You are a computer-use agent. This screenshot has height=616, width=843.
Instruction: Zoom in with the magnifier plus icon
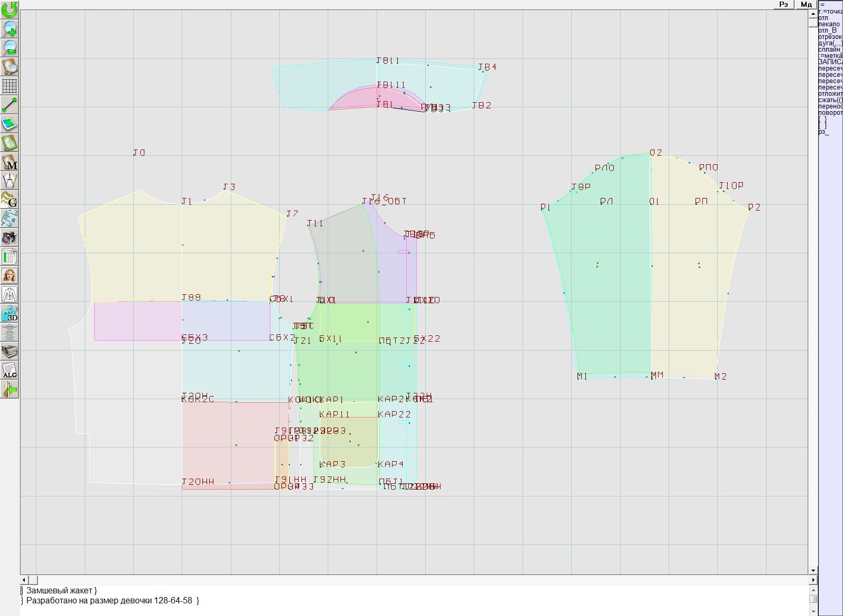tap(9, 28)
